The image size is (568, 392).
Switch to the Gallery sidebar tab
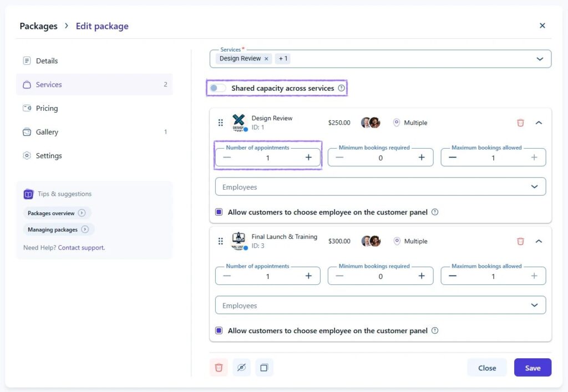(47, 132)
